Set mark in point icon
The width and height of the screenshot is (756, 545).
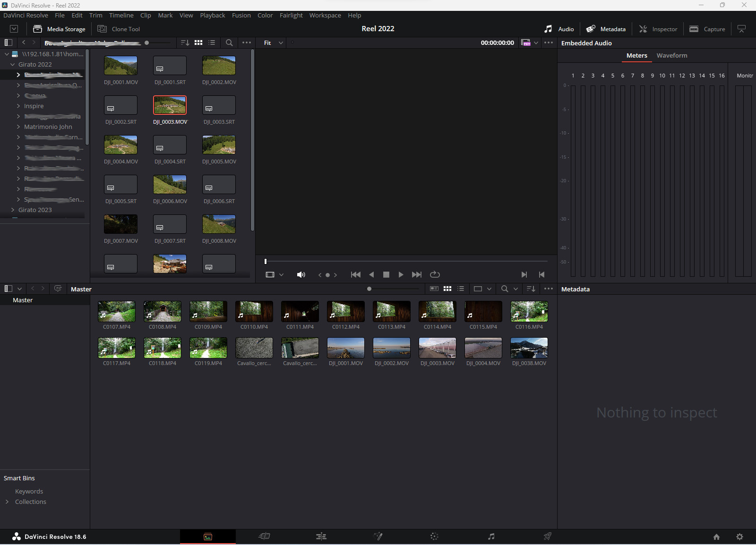[524, 274]
